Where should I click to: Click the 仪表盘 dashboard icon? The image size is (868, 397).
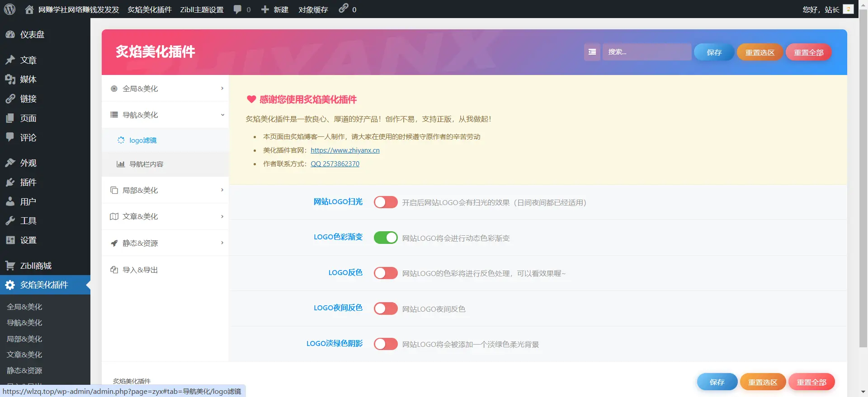point(10,34)
